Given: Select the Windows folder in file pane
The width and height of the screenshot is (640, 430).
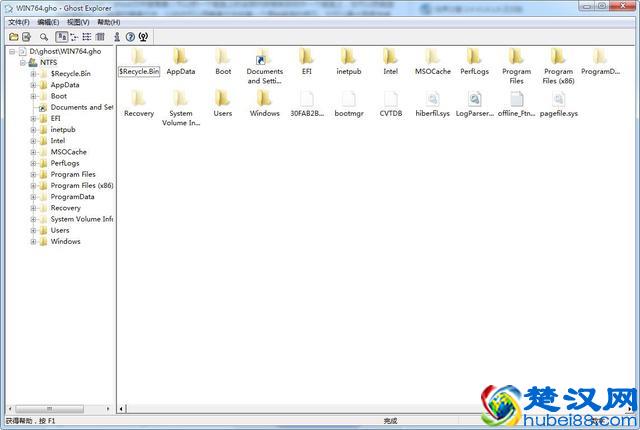Looking at the screenshot, I should (x=264, y=100).
